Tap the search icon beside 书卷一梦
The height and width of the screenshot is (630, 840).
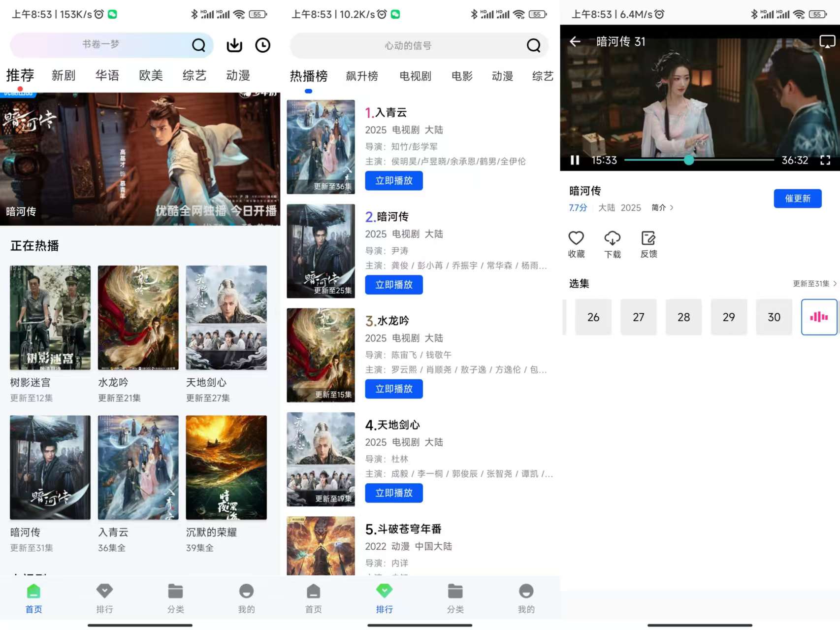coord(198,45)
